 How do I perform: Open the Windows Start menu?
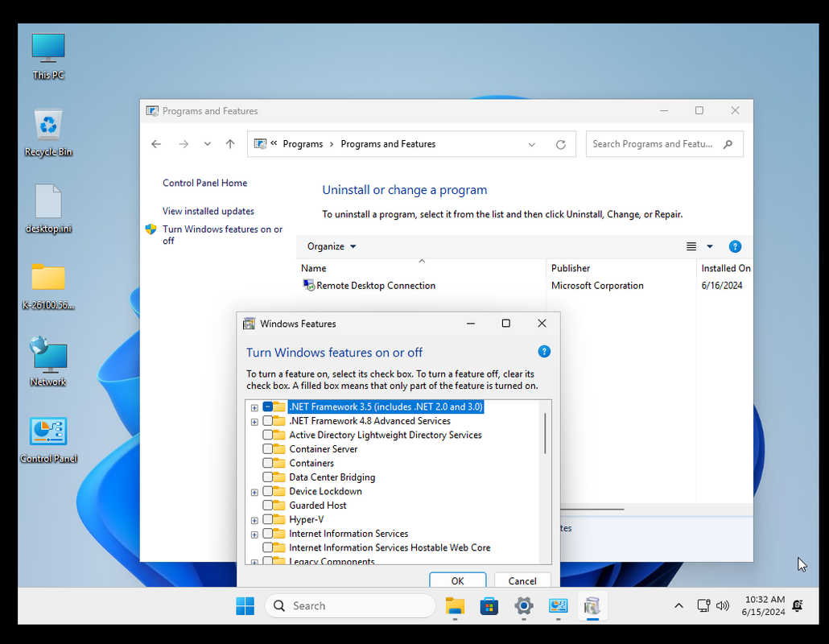tap(245, 606)
